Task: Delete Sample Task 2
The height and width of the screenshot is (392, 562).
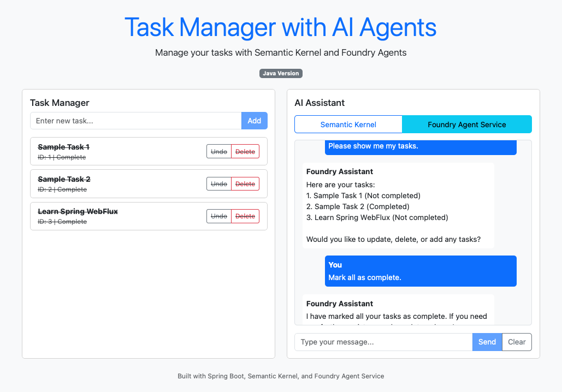Action: 245,184
